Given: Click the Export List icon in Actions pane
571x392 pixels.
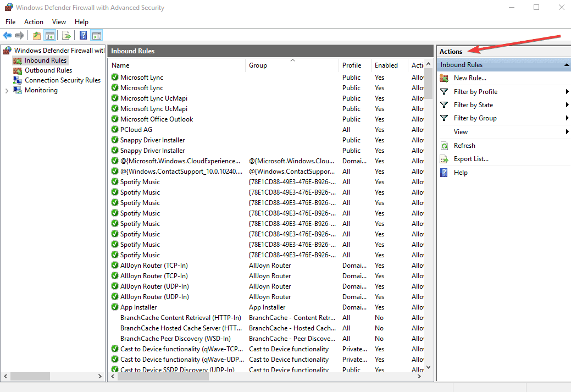Looking at the screenshot, I should click(x=444, y=159).
